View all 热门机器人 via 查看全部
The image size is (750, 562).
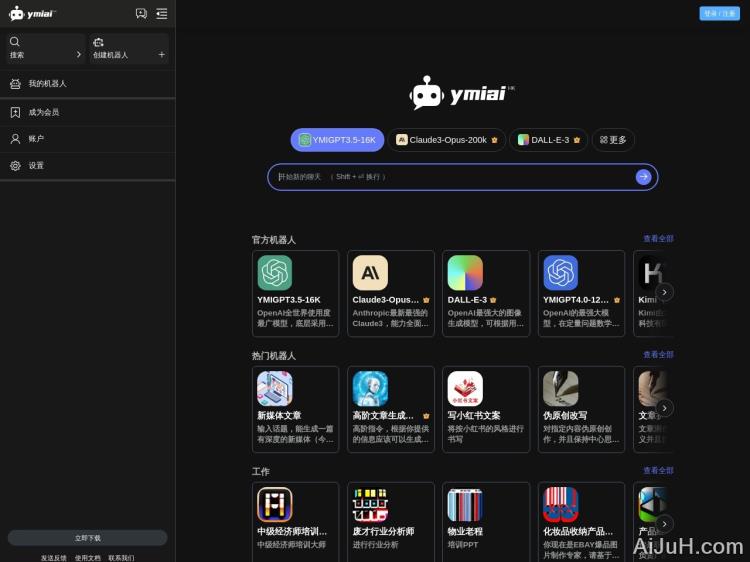(658, 355)
